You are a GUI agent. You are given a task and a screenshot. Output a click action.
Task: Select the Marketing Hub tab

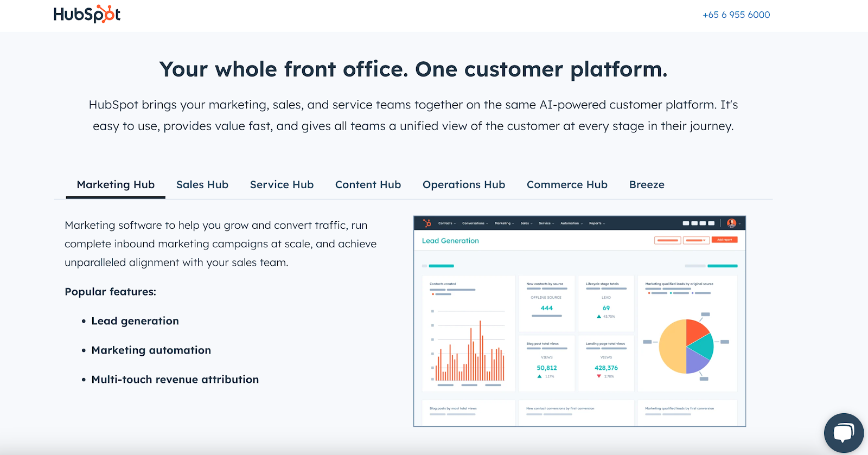(116, 185)
